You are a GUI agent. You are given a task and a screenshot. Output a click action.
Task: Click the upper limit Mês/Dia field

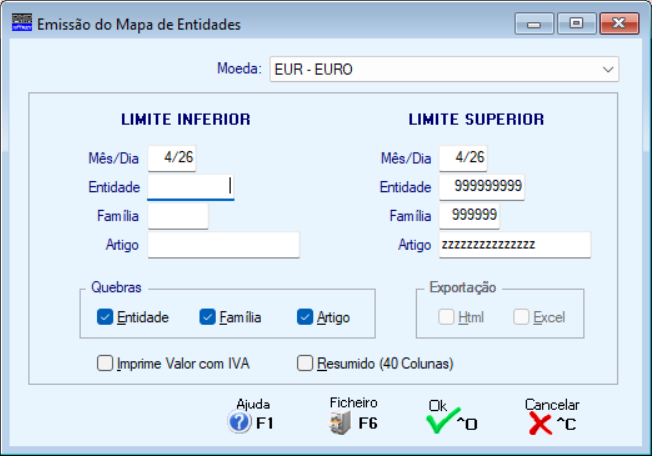(x=464, y=158)
